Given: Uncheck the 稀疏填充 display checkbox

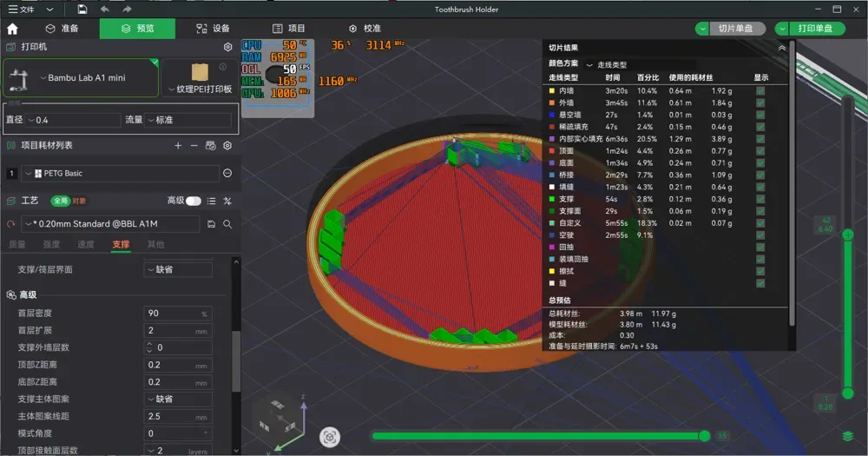Looking at the screenshot, I should (760, 127).
